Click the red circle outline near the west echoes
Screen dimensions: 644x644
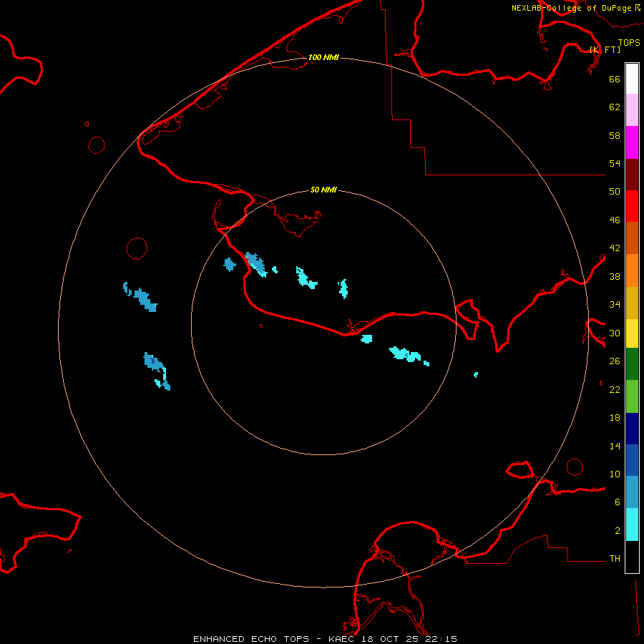(x=137, y=248)
